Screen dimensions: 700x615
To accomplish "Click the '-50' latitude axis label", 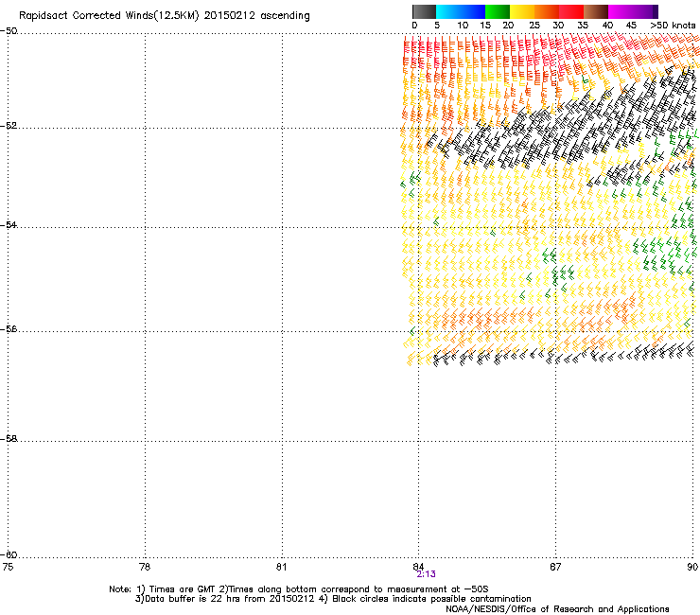I will 9,31.
